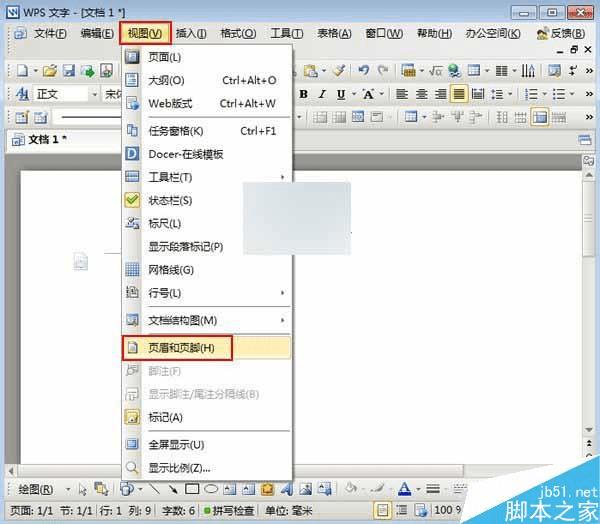Open 显示比例(Z)... zoom dialog
This screenshot has width=600, height=524.
208,468
